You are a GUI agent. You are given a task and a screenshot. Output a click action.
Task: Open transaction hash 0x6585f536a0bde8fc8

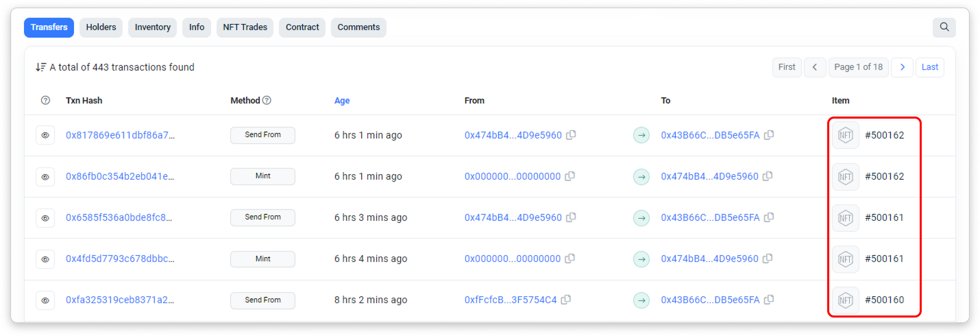(x=119, y=217)
